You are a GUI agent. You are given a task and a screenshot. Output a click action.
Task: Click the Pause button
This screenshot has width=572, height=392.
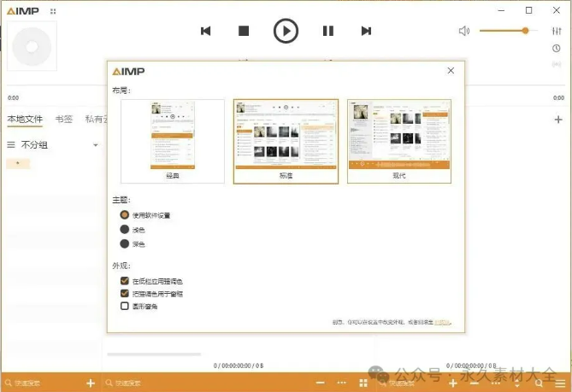point(327,31)
